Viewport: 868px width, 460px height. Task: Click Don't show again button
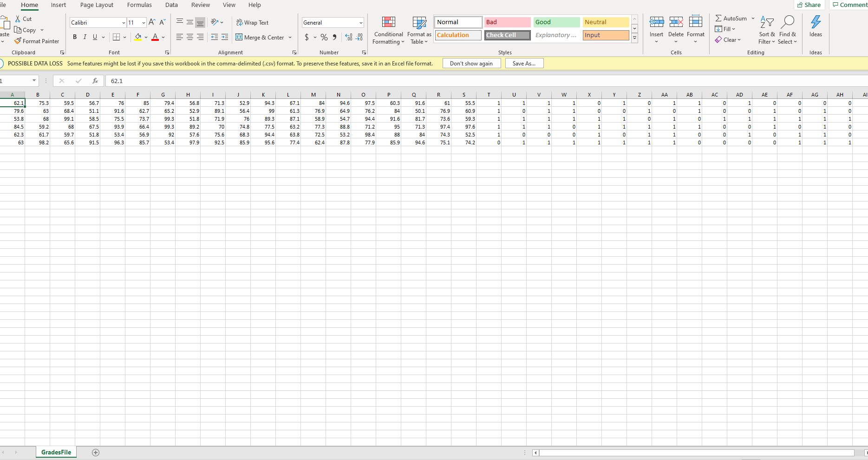(x=471, y=64)
